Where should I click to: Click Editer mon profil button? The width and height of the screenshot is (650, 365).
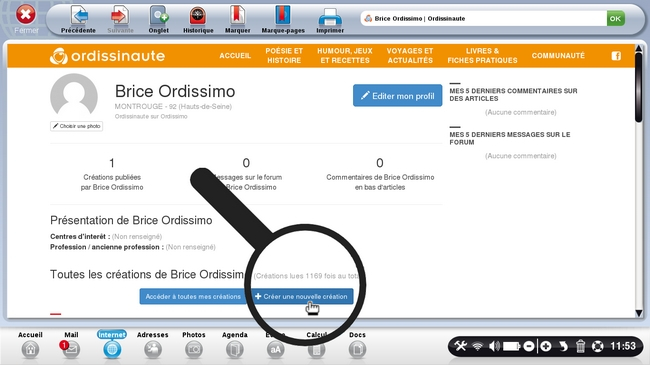pyautogui.click(x=398, y=96)
